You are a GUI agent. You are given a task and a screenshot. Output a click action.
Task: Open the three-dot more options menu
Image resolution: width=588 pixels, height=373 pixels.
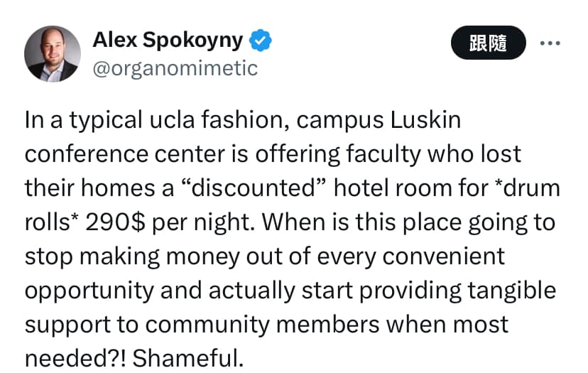550,43
